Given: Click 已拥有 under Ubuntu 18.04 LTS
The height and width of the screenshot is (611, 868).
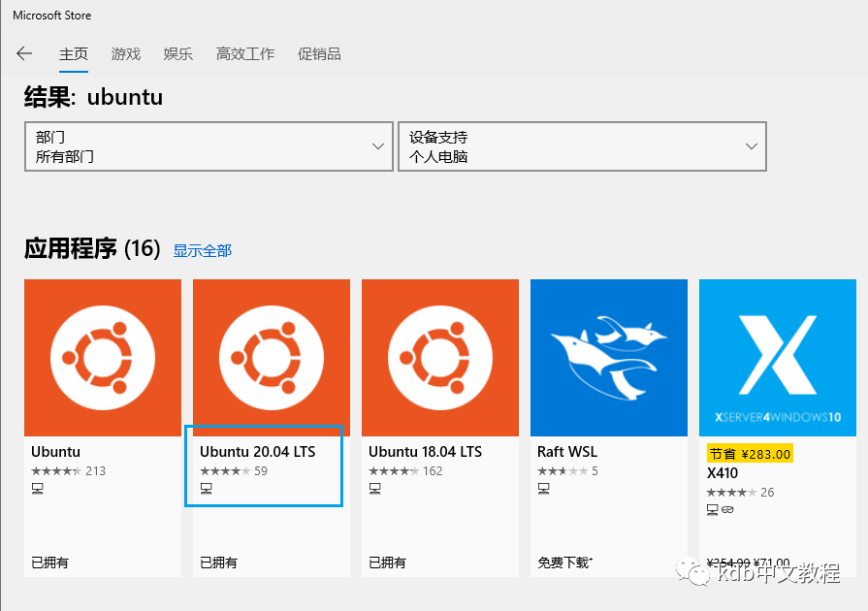Looking at the screenshot, I should coord(388,563).
